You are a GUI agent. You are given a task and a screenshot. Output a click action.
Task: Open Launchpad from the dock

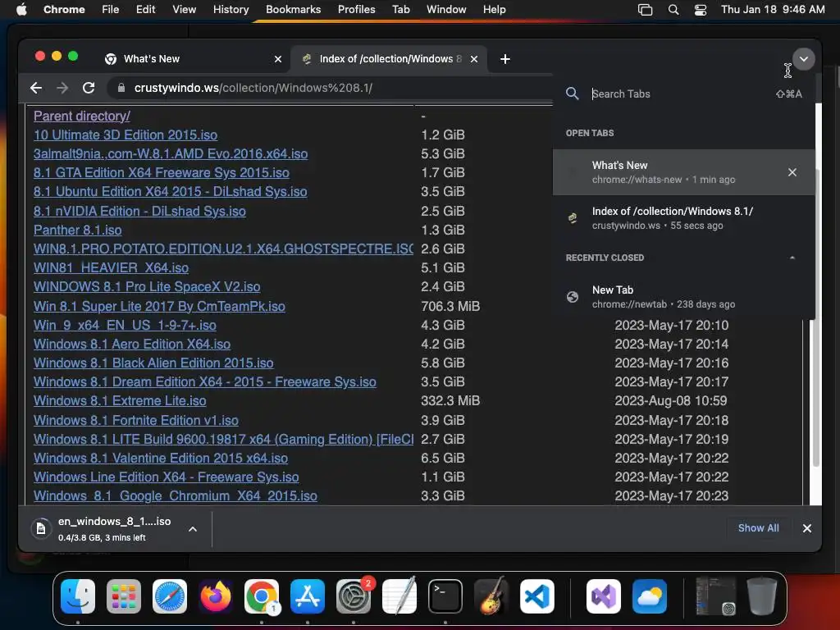(x=124, y=596)
